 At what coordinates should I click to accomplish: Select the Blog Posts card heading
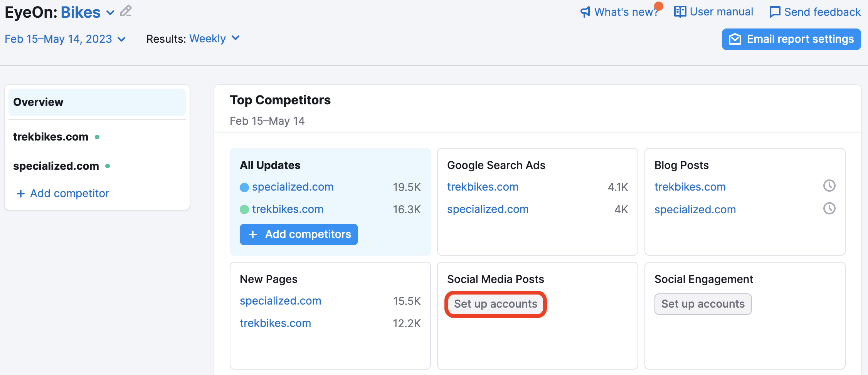(681, 166)
